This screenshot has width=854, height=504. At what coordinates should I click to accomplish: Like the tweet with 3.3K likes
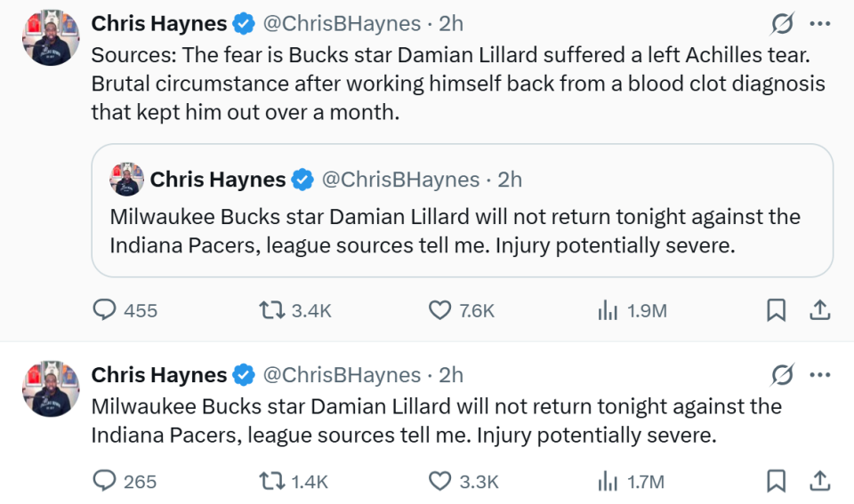coord(440,481)
